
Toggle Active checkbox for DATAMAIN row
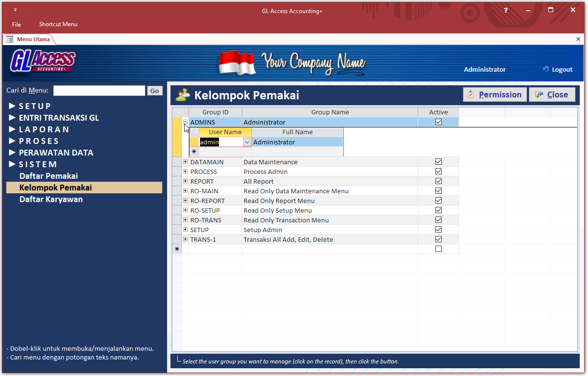click(x=438, y=162)
